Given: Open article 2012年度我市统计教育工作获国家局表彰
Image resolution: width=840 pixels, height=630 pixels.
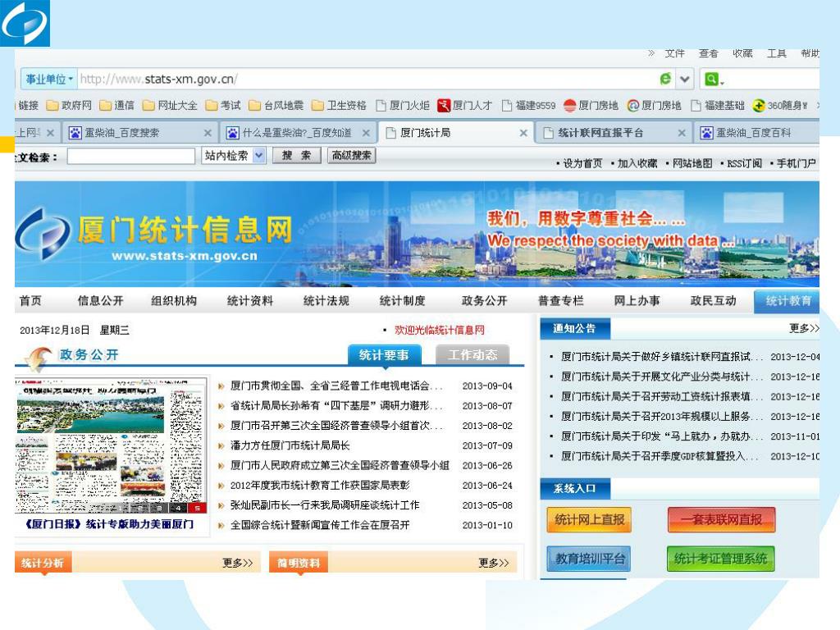Looking at the screenshot, I should pos(320,486).
